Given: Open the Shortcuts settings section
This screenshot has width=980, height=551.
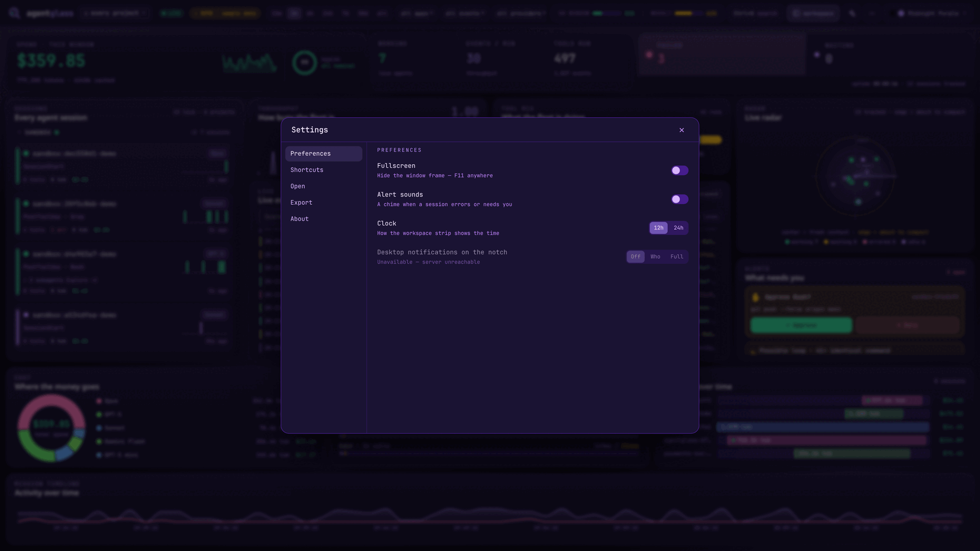Looking at the screenshot, I should pos(324,170).
